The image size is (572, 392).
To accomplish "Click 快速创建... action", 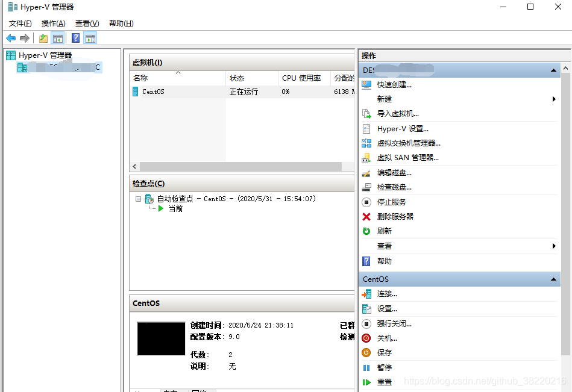I will (394, 85).
